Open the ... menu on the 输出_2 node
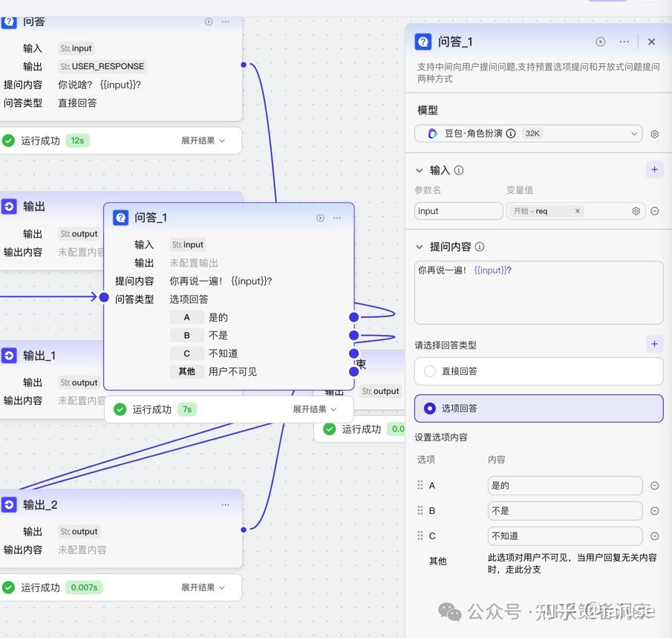This screenshot has width=672, height=638. click(x=226, y=504)
